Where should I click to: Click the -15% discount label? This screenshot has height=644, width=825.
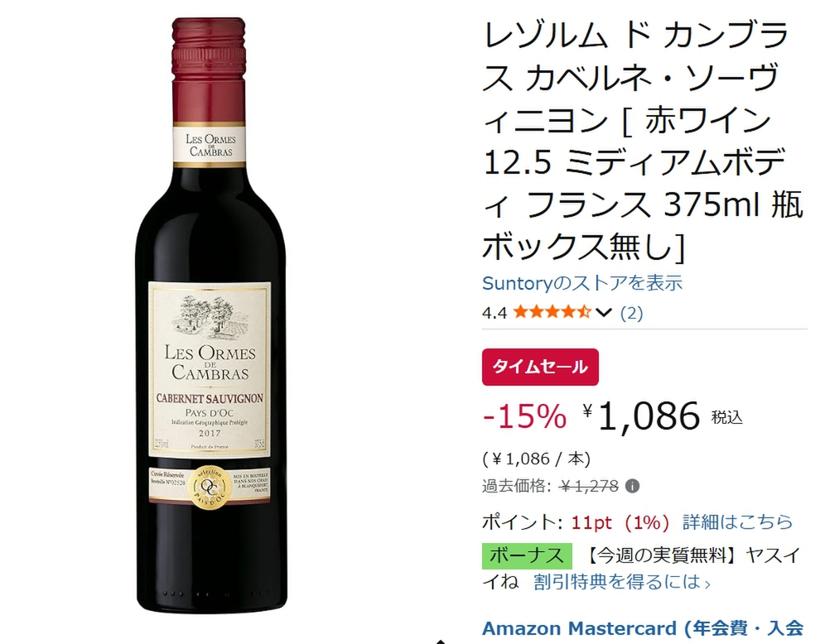(x=524, y=416)
